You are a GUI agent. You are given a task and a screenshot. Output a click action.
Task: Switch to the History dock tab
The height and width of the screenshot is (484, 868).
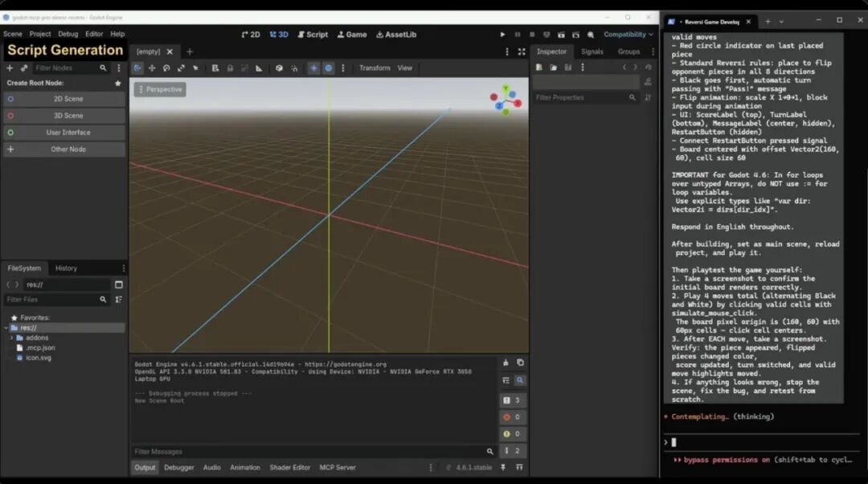tap(66, 268)
